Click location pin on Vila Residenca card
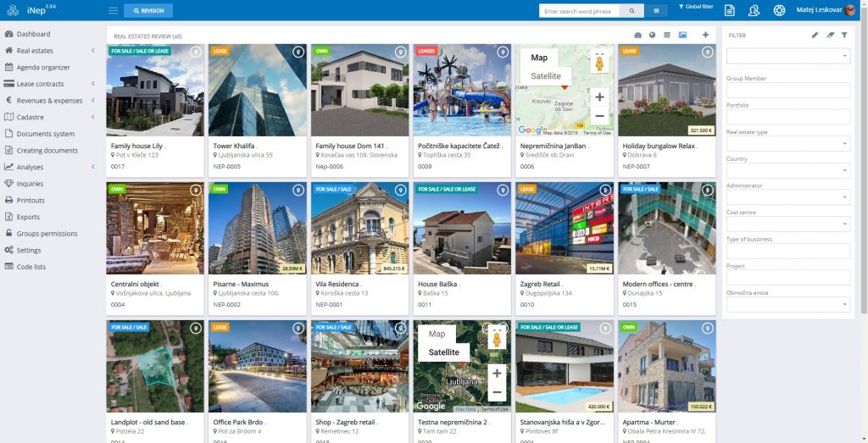Viewport: 868px width, 443px height. coord(400,191)
